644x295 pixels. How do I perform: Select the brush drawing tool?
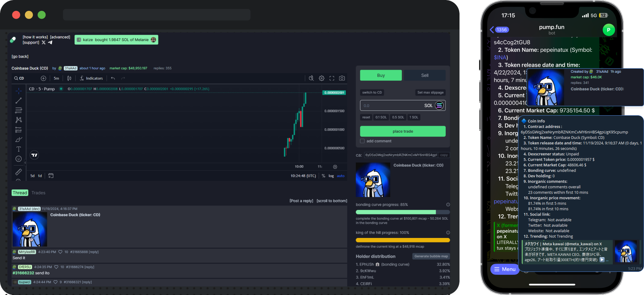pyautogui.click(x=19, y=139)
